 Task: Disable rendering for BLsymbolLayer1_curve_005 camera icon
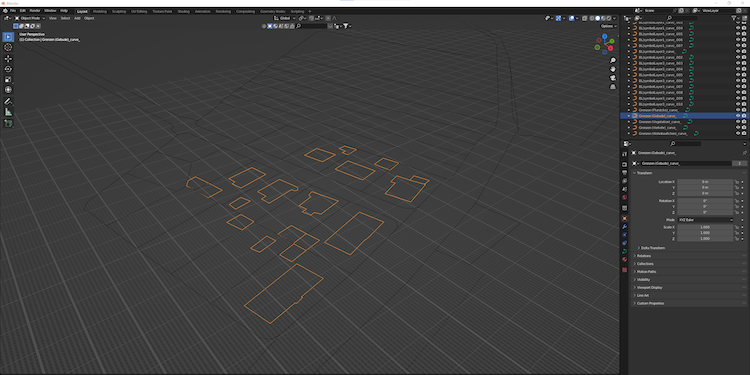point(744,34)
